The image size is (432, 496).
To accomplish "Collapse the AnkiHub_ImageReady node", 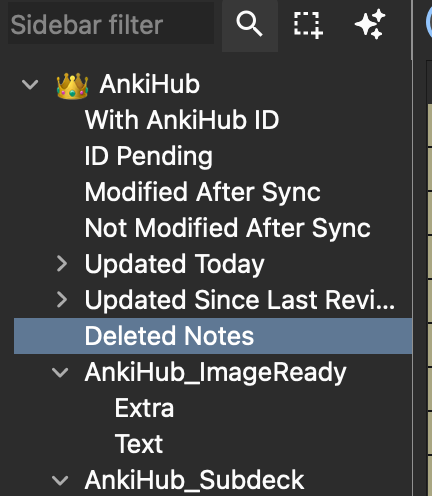I will pyautogui.click(x=60, y=373).
